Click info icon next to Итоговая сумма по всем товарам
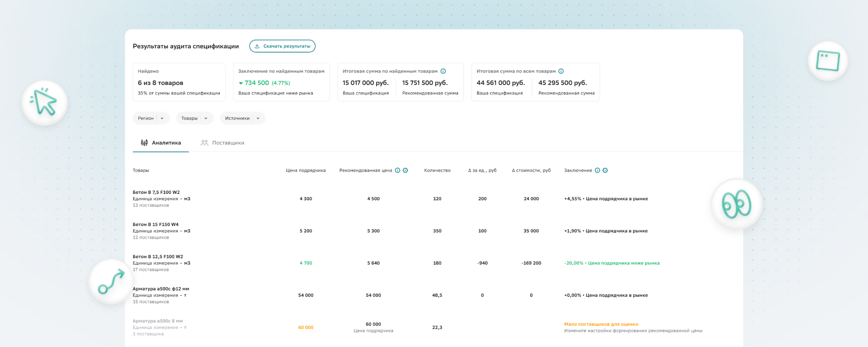 pyautogui.click(x=561, y=71)
